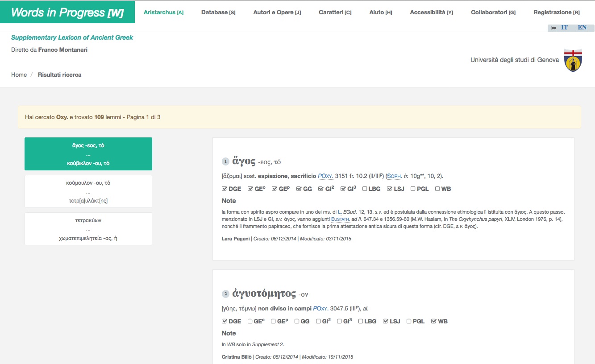Open the Database [S] menu item
This screenshot has height=364, width=595.
click(218, 12)
